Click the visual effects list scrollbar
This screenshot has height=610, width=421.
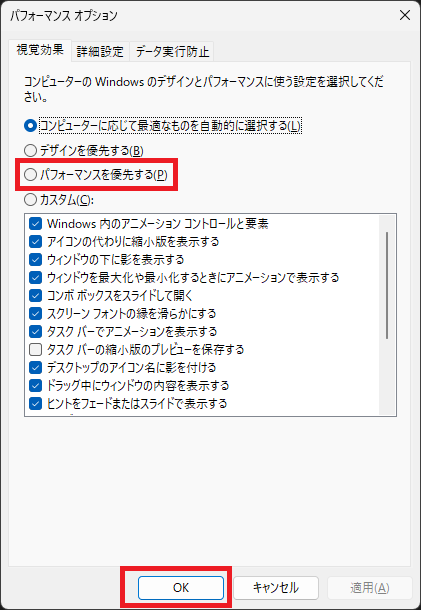pyautogui.click(x=387, y=285)
